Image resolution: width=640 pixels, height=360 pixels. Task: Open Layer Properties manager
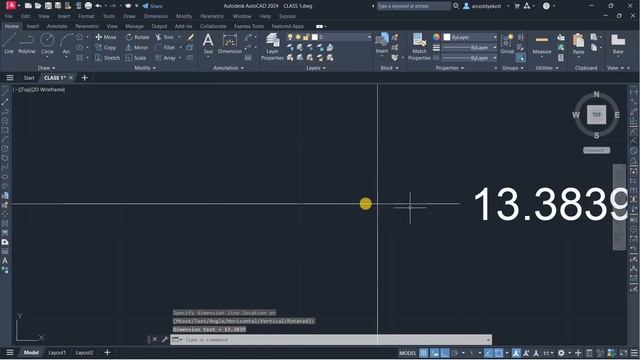(x=272, y=47)
